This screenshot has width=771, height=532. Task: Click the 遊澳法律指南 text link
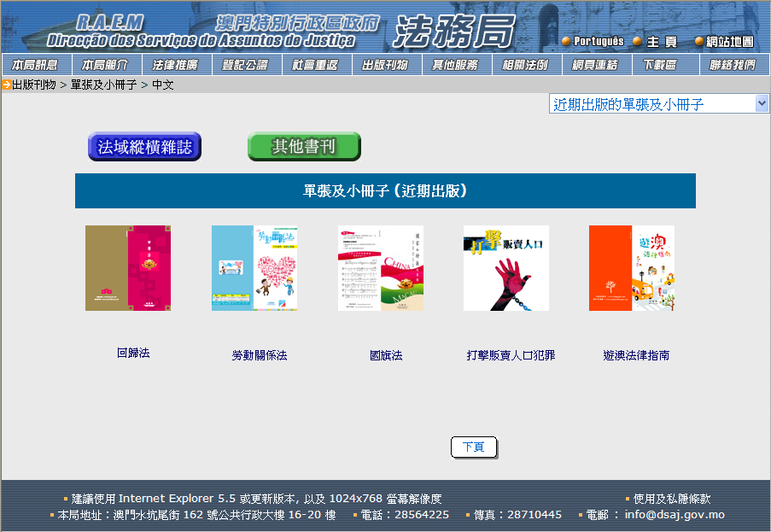coord(636,355)
